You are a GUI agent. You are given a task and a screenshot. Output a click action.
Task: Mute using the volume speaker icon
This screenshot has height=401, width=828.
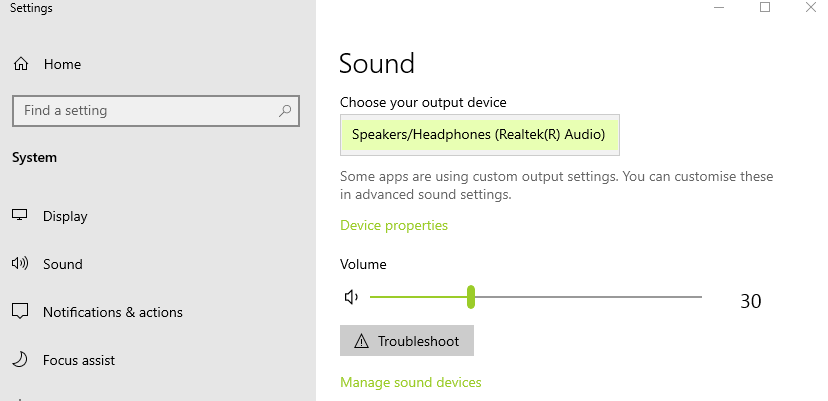click(x=351, y=297)
